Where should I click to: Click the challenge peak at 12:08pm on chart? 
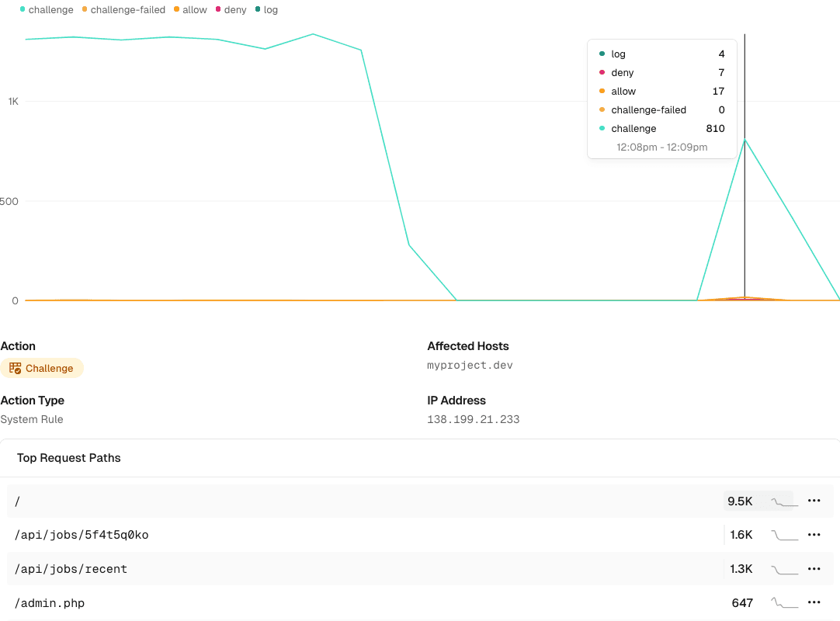tap(745, 140)
